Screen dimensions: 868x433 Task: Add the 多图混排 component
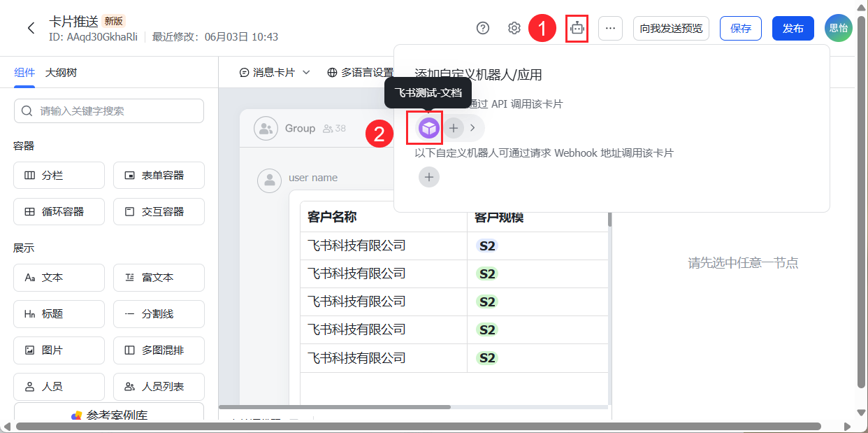[159, 350]
